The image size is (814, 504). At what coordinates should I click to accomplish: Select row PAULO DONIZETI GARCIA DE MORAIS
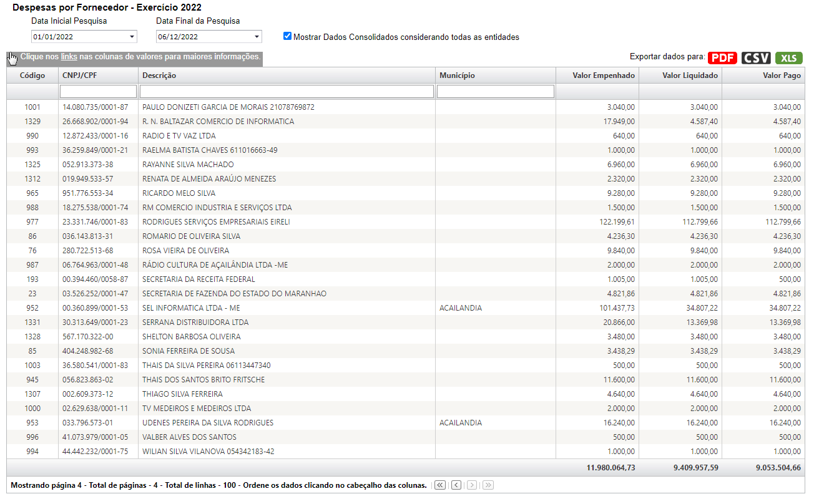point(406,107)
